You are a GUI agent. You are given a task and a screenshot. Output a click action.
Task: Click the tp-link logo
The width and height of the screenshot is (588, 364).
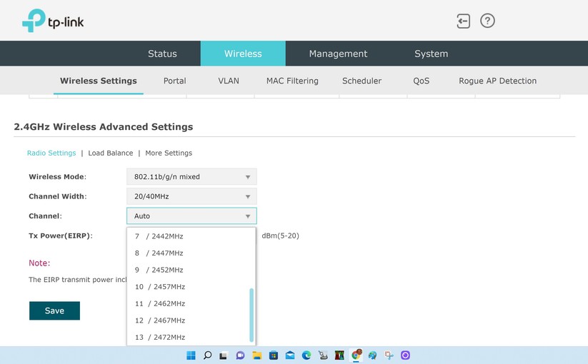point(53,21)
